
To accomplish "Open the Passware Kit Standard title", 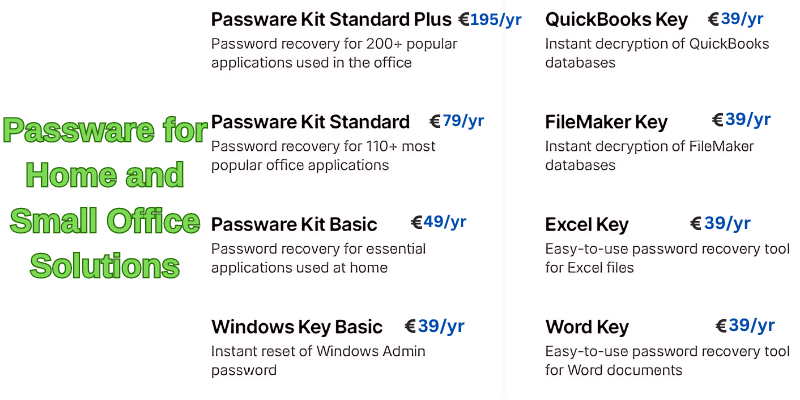I will coord(310,122).
